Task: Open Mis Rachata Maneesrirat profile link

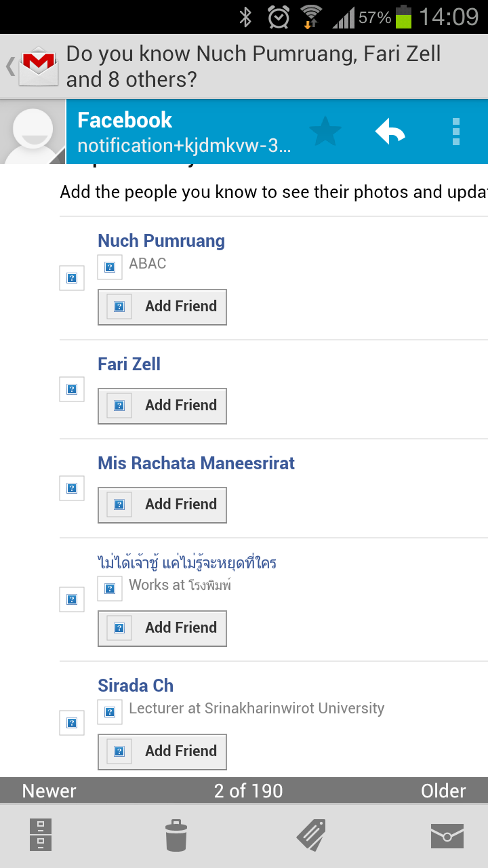Action: (x=197, y=463)
